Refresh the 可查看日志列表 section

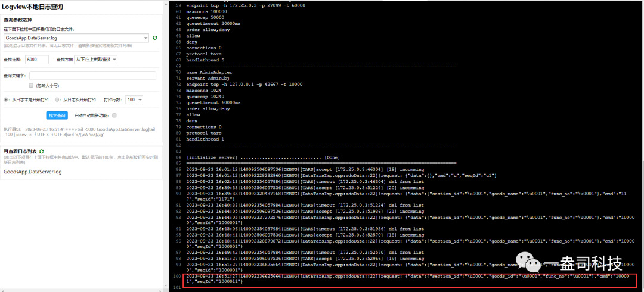coord(42,151)
